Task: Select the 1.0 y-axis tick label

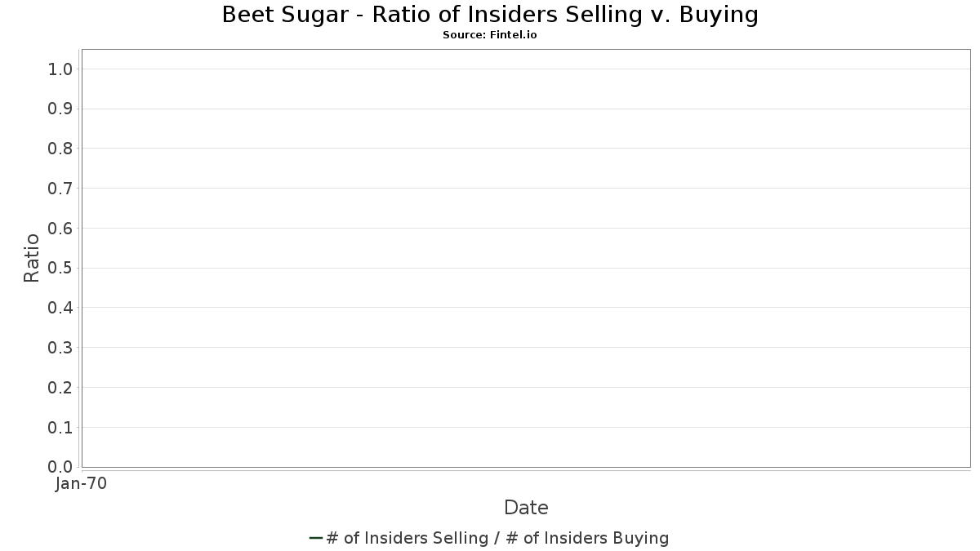Action: [x=61, y=69]
